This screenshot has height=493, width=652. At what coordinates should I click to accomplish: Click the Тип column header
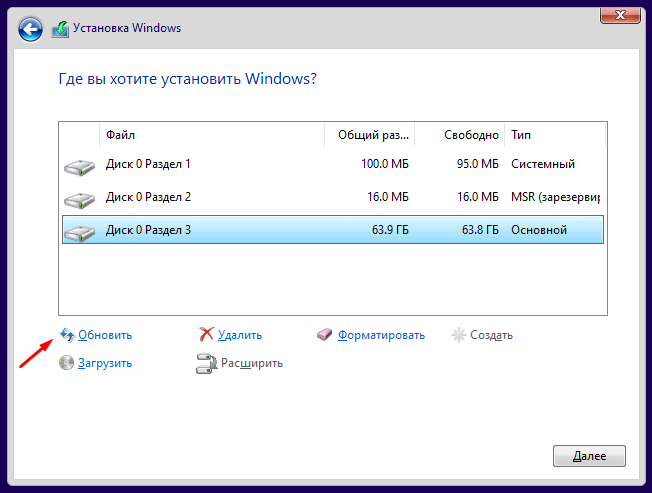(x=555, y=135)
